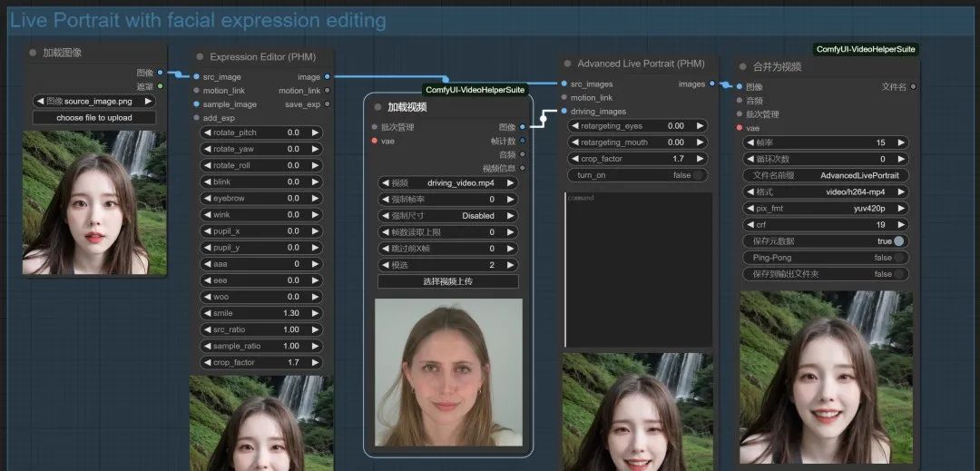Screen dimensions: 980x471
Task: Click the src_ratio 1.00 slider field
Action: click(x=260, y=329)
